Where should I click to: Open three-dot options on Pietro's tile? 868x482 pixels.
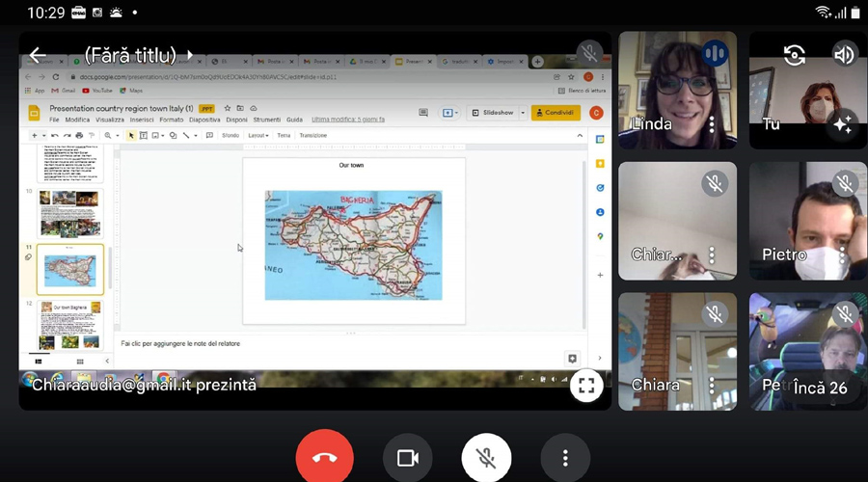coord(842,255)
